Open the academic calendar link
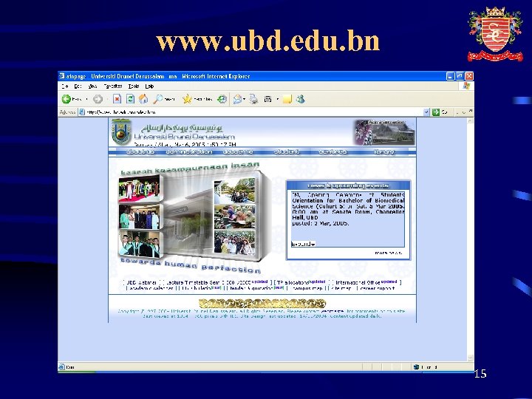This screenshot has width=532, height=399. pos(151,288)
